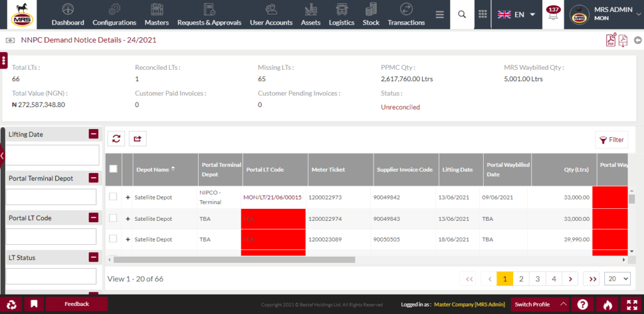The height and width of the screenshot is (314, 644).
Task: Refresh the grid with reload icon
Action: pyautogui.click(x=116, y=139)
